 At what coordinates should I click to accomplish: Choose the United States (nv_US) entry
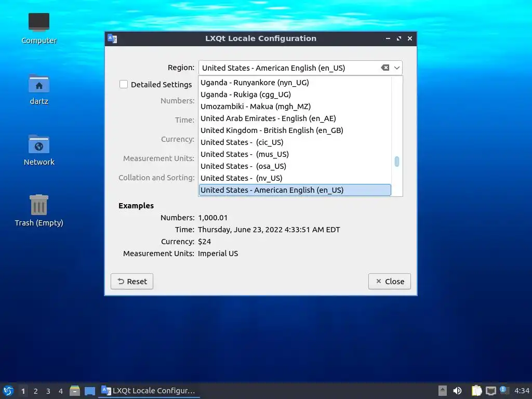295,178
